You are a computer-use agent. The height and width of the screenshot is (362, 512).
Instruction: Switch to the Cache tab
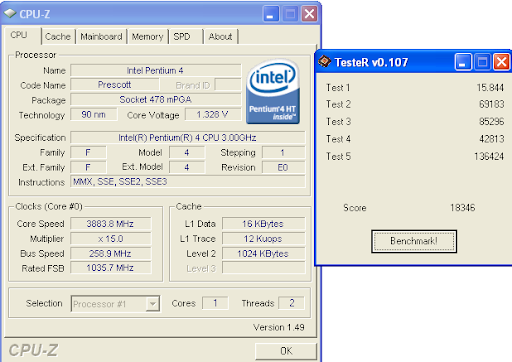pyautogui.click(x=58, y=37)
